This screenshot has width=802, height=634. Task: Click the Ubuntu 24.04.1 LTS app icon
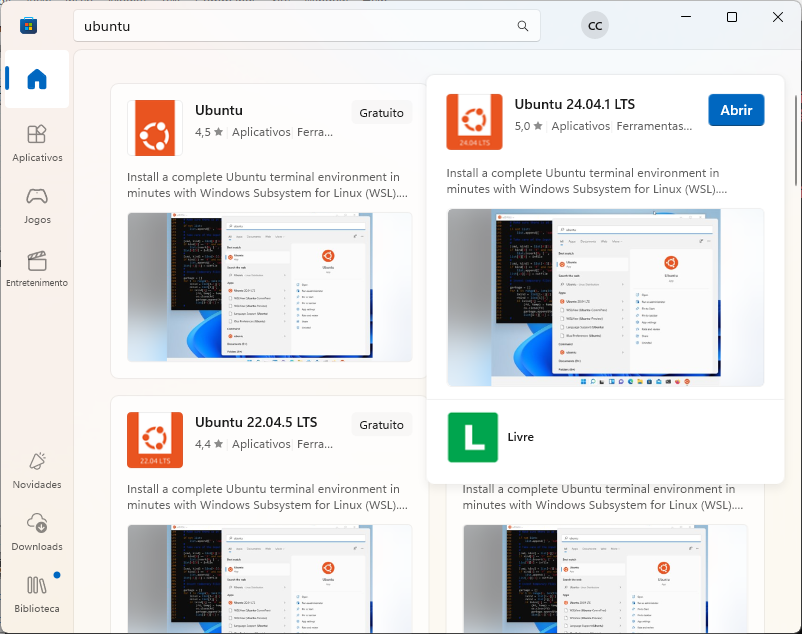pyautogui.click(x=474, y=122)
